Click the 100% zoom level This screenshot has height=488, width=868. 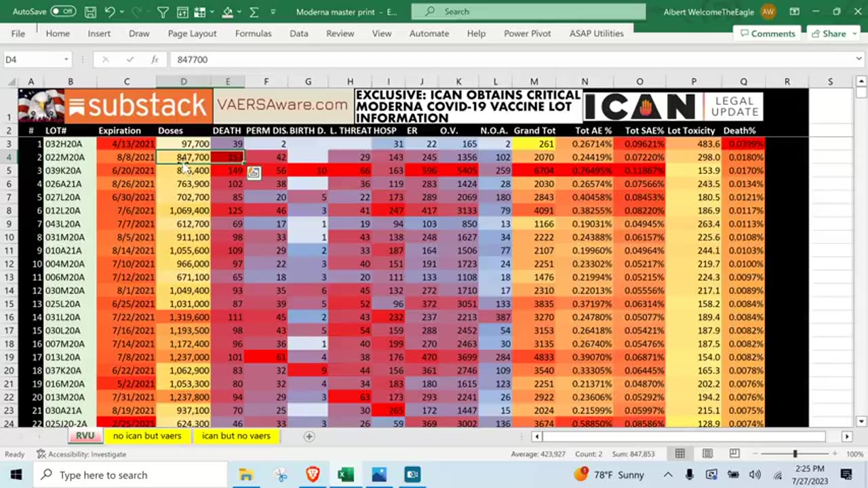854,454
